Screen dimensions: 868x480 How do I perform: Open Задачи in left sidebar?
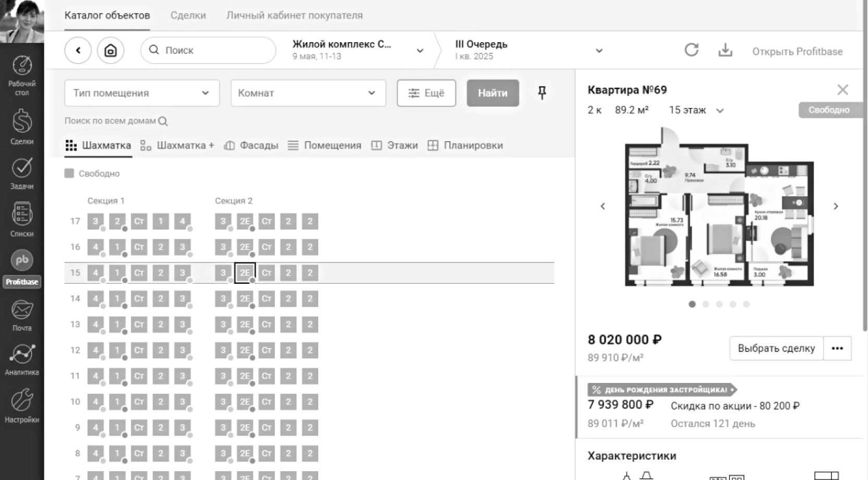coord(22,173)
